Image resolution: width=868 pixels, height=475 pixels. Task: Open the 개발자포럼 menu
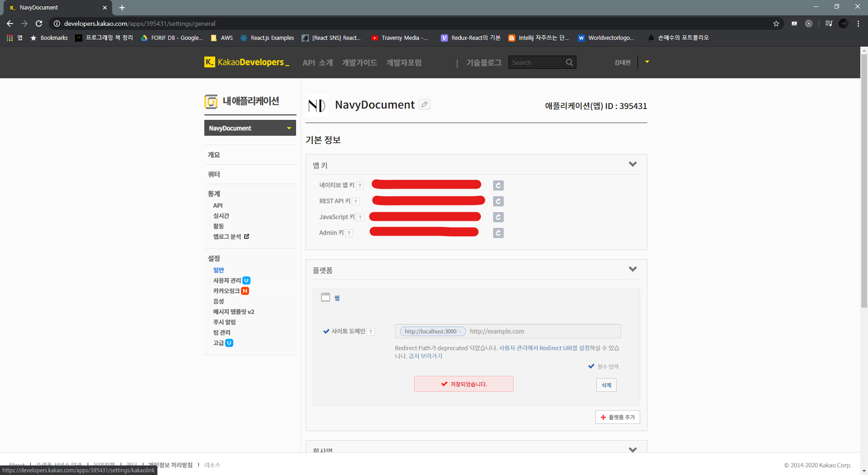click(x=404, y=62)
